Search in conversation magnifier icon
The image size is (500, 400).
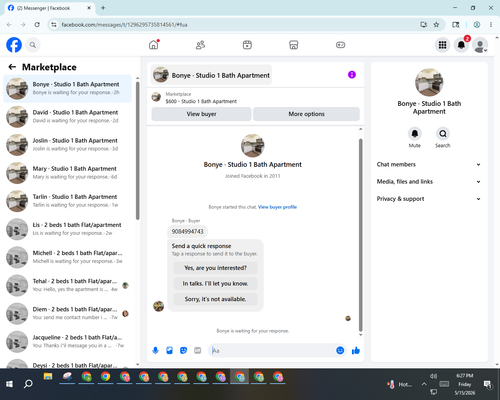(443, 134)
